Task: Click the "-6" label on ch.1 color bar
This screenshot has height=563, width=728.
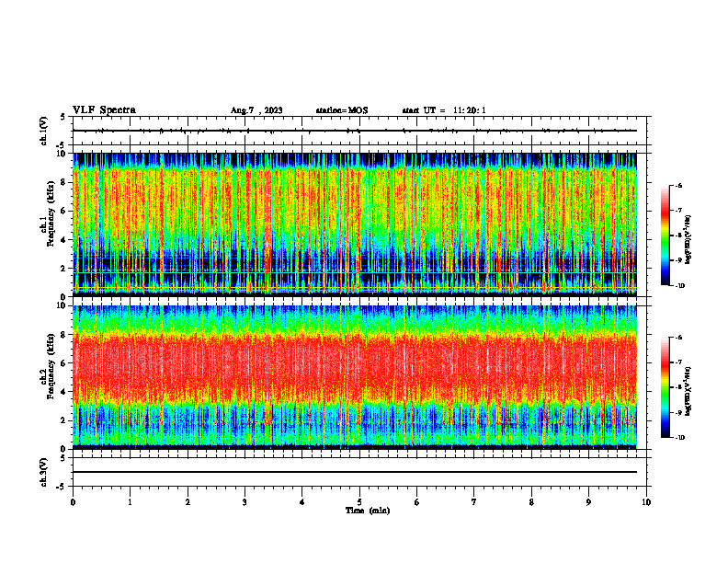Action: point(678,186)
